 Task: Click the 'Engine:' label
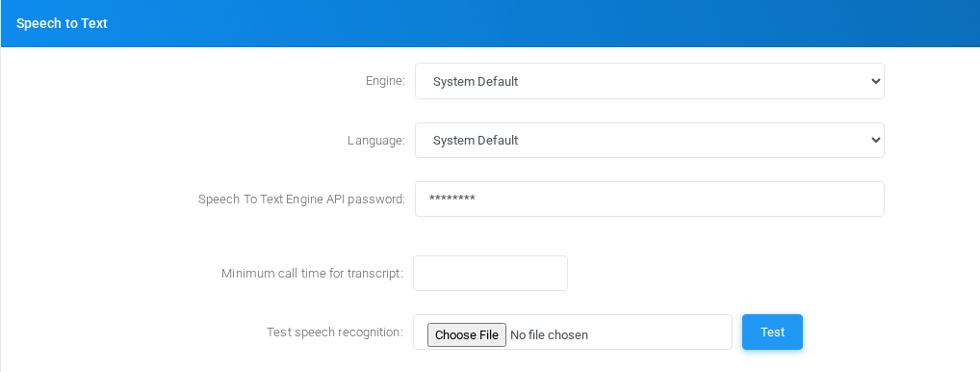pos(386,81)
